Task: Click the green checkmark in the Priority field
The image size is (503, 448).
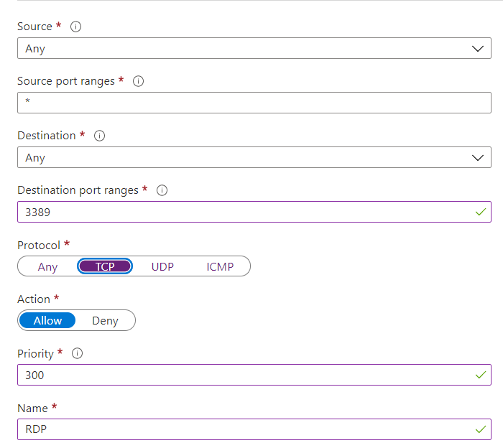Action: coord(480,375)
